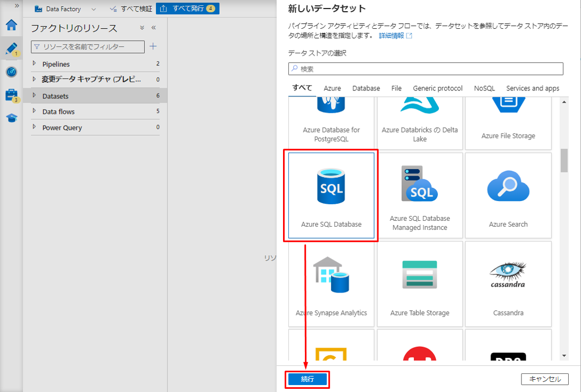Select the Azure SQL Database tile

click(x=331, y=195)
